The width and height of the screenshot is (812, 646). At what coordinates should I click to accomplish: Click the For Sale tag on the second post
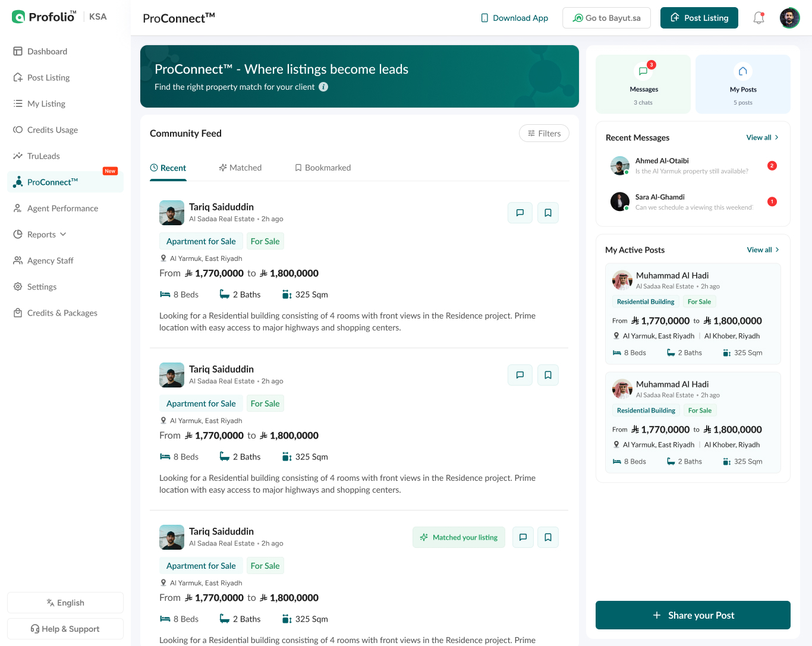click(x=265, y=404)
